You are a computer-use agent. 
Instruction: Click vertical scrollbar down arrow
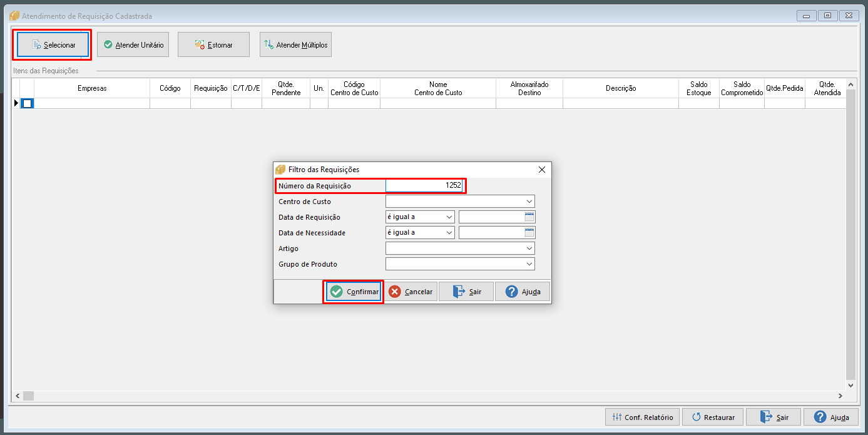pyautogui.click(x=851, y=386)
